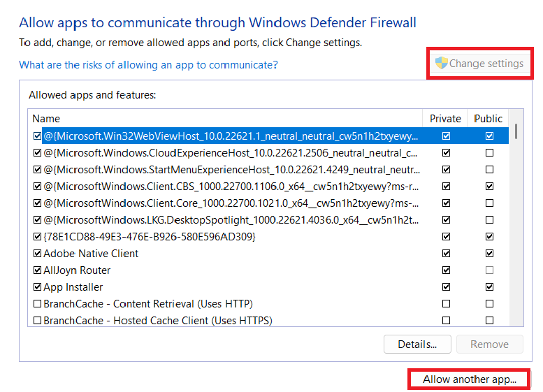Viewport: 543px width, 392px height.
Task: Uncheck the AllJoyn Router name checkbox
Action: click(x=38, y=270)
